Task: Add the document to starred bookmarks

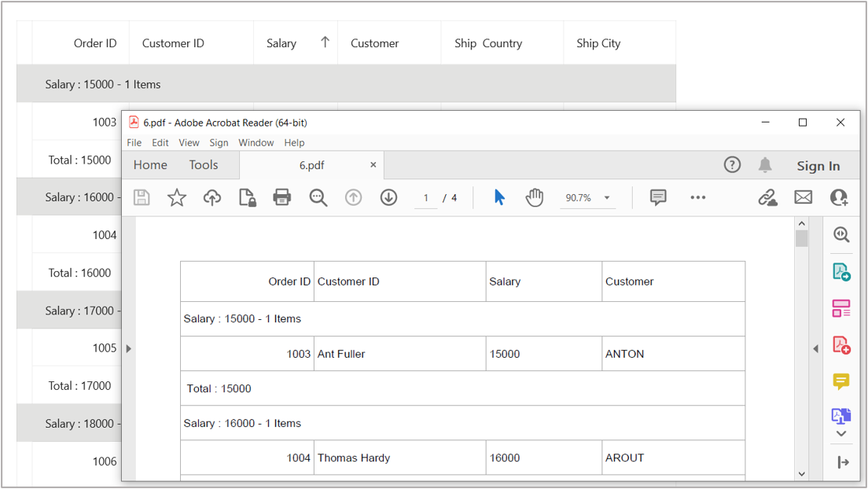Action: point(177,197)
